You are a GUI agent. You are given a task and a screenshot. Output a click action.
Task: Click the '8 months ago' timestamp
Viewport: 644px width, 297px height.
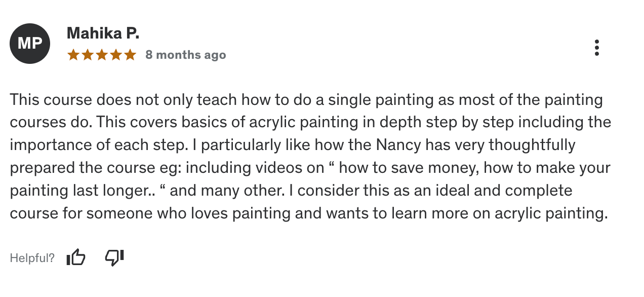tap(185, 55)
